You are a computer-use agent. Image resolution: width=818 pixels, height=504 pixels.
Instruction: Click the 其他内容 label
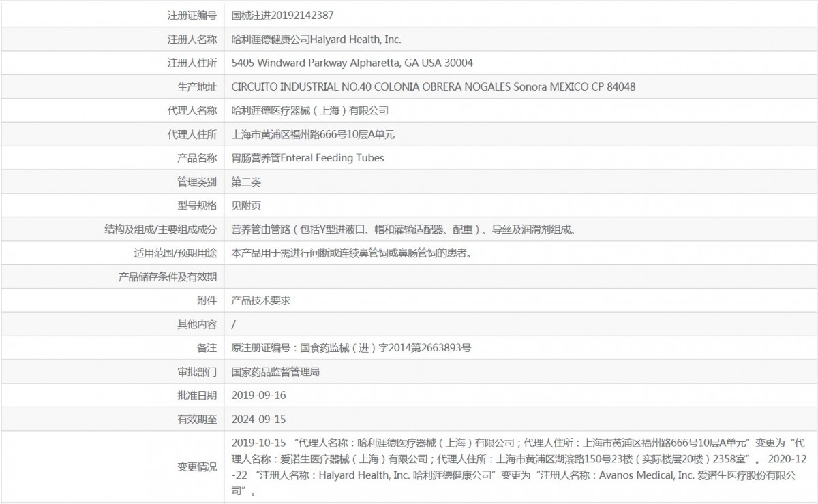point(197,324)
